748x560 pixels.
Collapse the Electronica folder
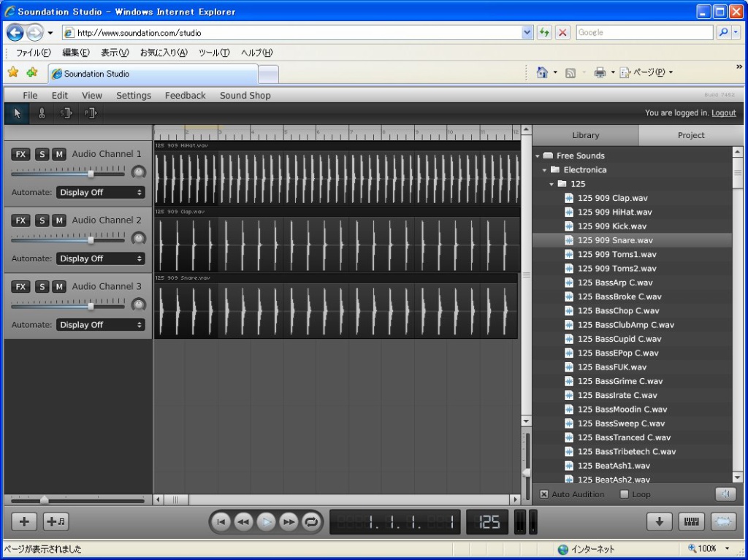pyautogui.click(x=544, y=170)
